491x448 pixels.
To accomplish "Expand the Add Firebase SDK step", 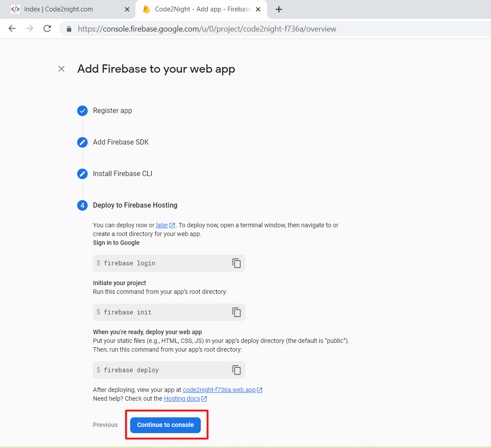I will pyautogui.click(x=121, y=142).
